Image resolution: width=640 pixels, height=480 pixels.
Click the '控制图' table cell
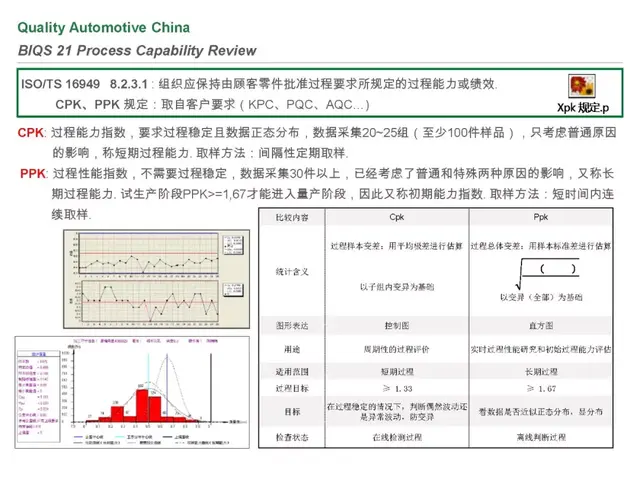tap(397, 326)
